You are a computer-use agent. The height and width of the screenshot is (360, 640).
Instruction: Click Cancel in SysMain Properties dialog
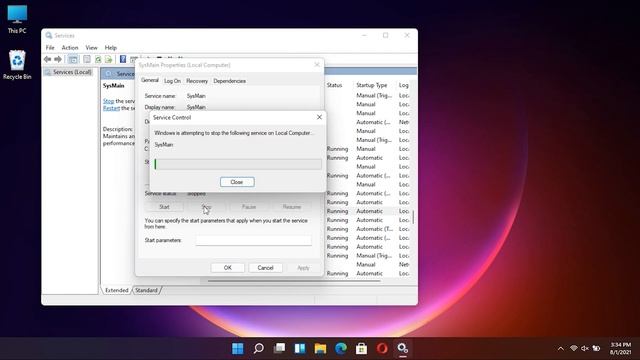point(265,268)
